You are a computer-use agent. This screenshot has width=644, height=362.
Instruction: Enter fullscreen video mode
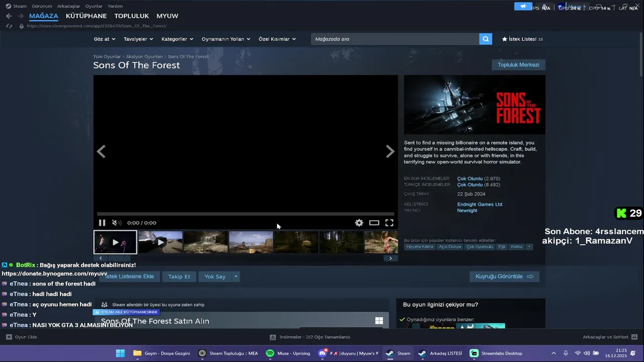click(389, 223)
